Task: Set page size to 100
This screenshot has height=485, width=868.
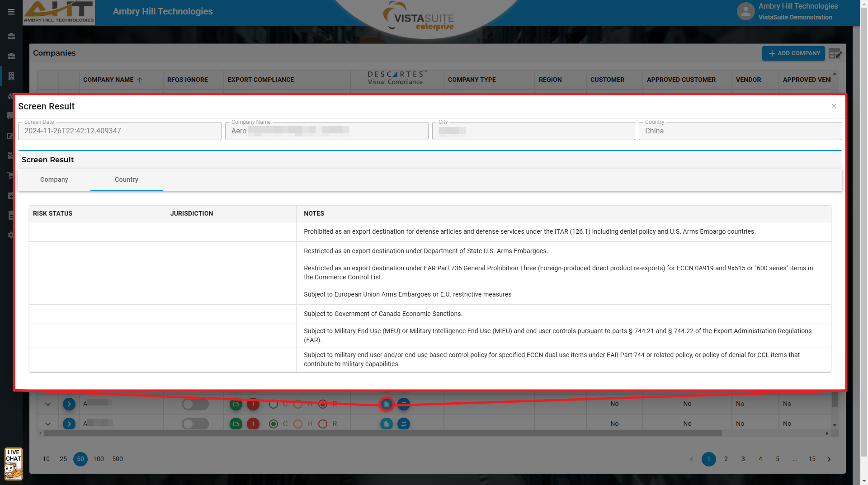Action: click(99, 459)
